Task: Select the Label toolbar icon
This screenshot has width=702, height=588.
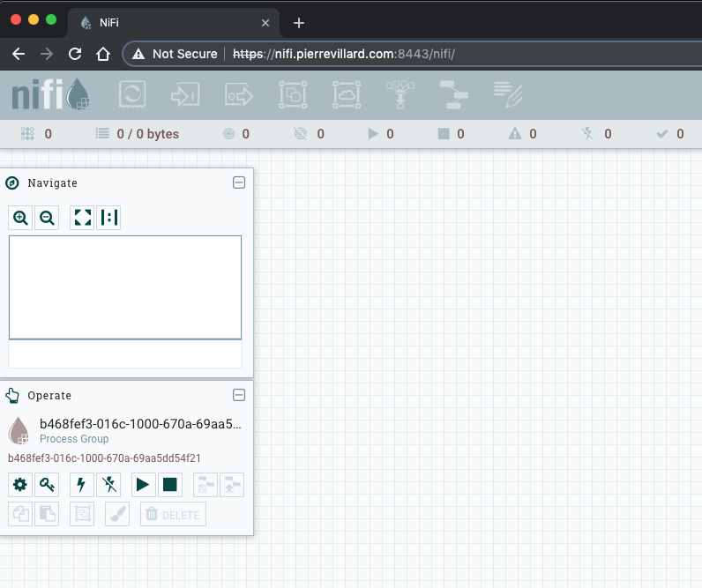Action: click(x=509, y=95)
